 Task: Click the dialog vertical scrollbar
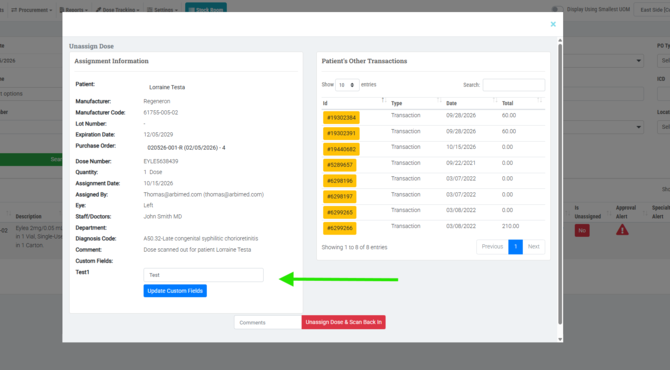[560, 184]
